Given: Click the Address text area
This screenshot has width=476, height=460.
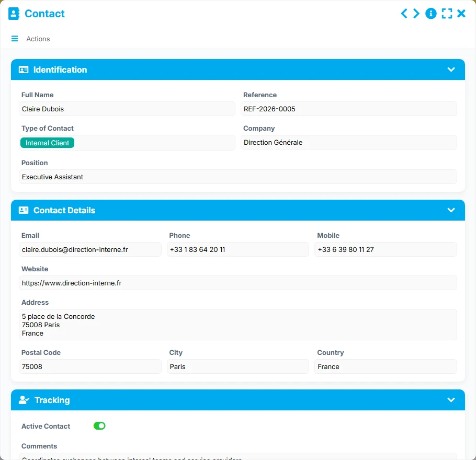Looking at the screenshot, I should pyautogui.click(x=237, y=325).
